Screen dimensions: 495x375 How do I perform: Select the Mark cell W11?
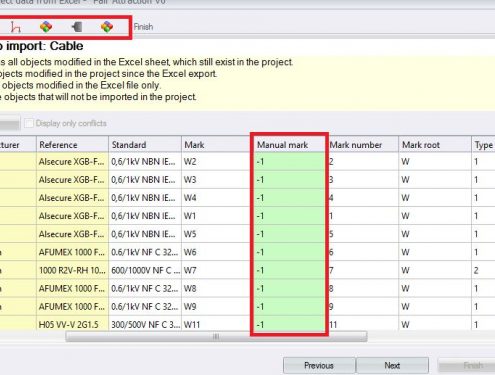tap(217, 323)
